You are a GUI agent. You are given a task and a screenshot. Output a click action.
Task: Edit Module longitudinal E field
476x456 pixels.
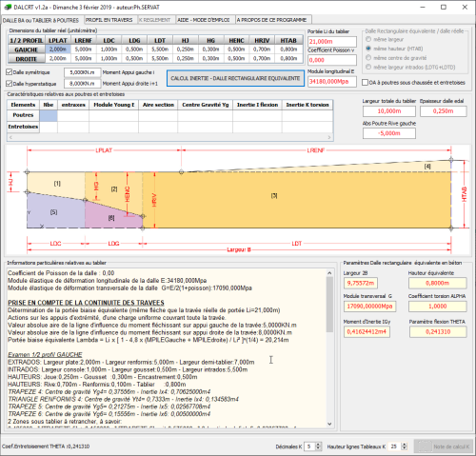(x=332, y=82)
